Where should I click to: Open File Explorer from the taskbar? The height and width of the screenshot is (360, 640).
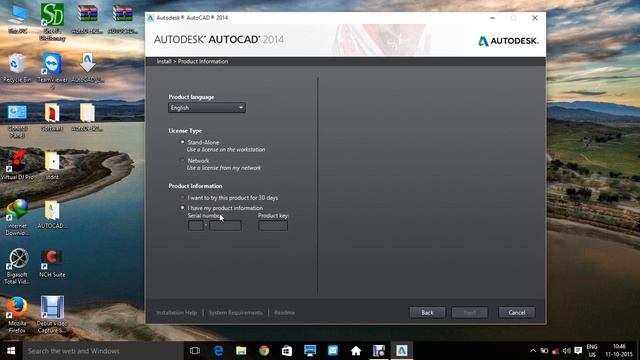[x=241, y=351]
